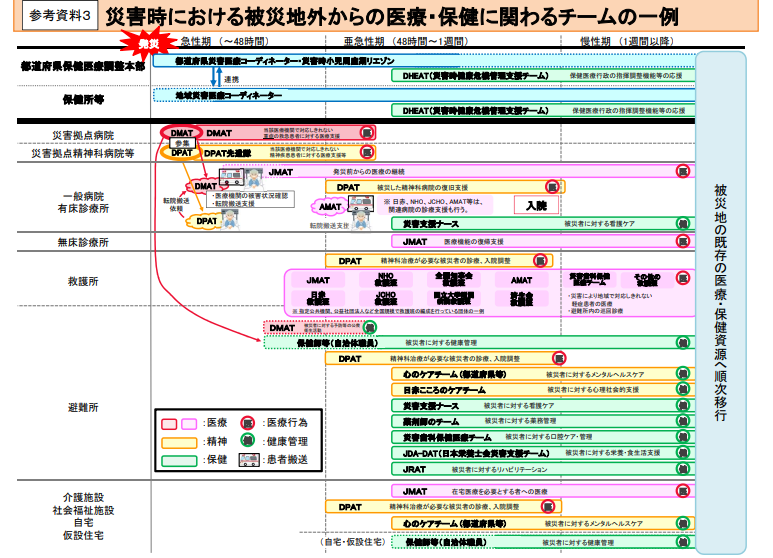Click the AMAT cloud bubble icon
The image size is (773, 558).
coord(329,207)
